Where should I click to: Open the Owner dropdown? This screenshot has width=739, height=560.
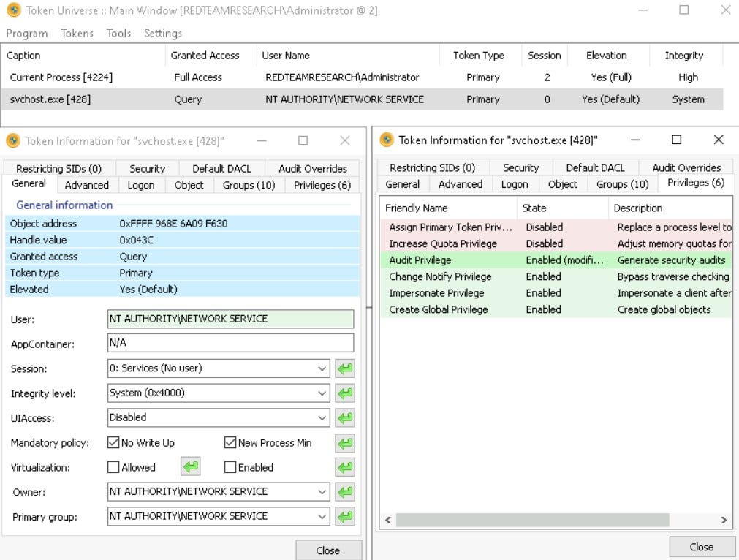(322, 492)
